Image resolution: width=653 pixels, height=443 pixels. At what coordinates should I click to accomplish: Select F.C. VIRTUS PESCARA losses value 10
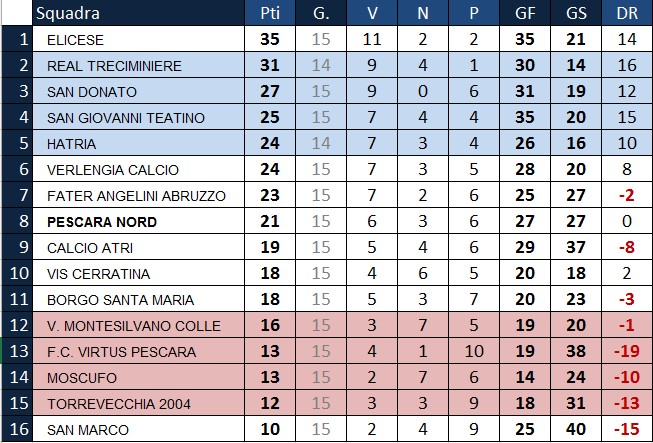click(474, 351)
